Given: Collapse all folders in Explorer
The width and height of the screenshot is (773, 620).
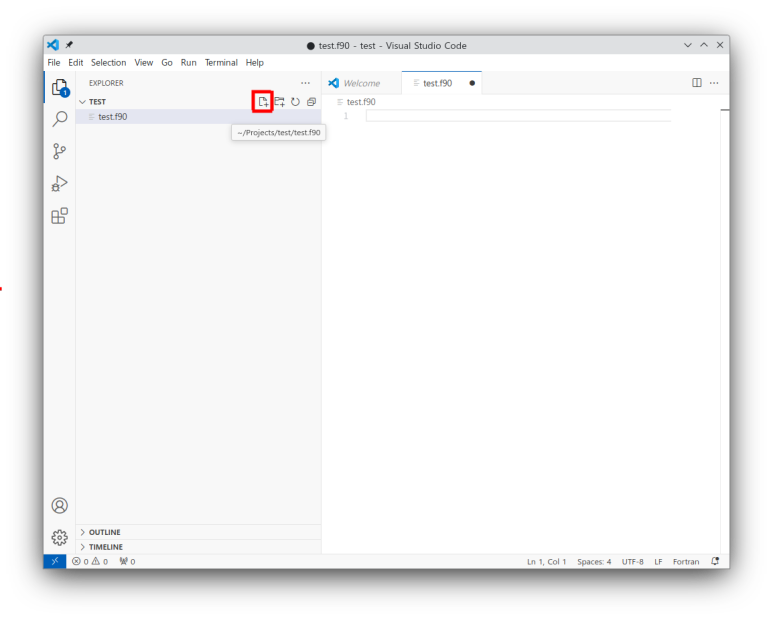Looking at the screenshot, I should pyautogui.click(x=311, y=102).
